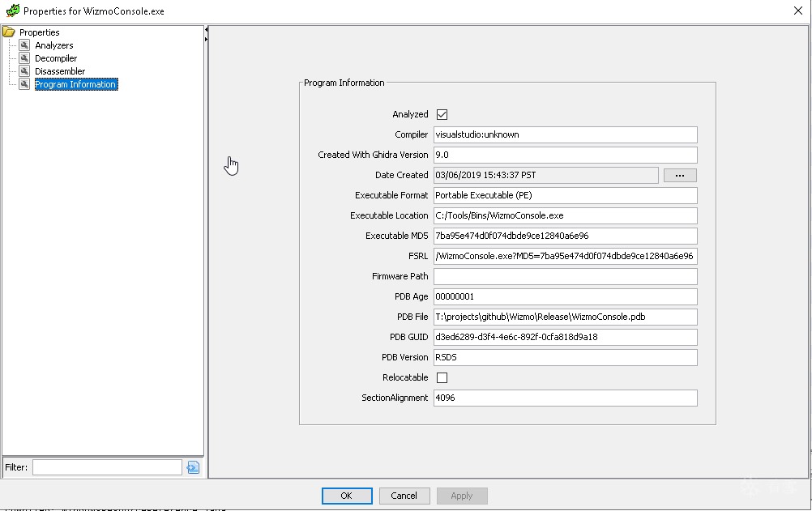Confirm with the OK button
Screen dimensions: 812x511
click(347, 496)
